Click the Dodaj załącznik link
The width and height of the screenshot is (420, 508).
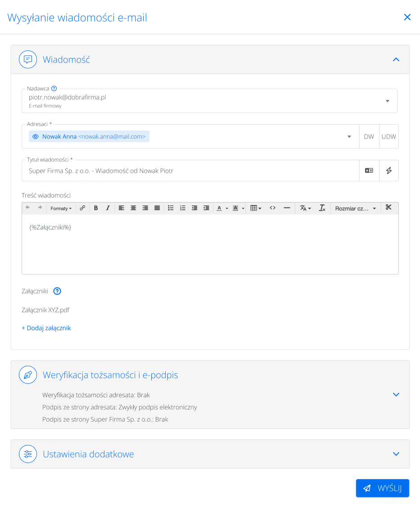tap(46, 328)
